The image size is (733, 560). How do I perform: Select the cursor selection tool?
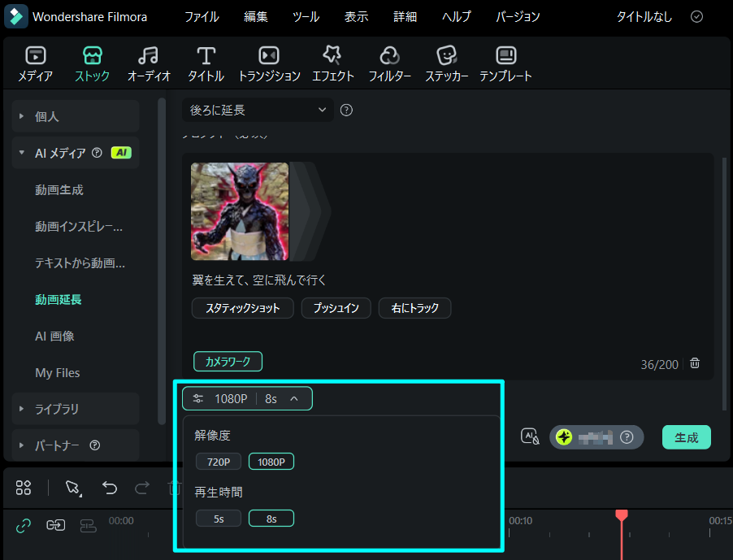[72, 488]
